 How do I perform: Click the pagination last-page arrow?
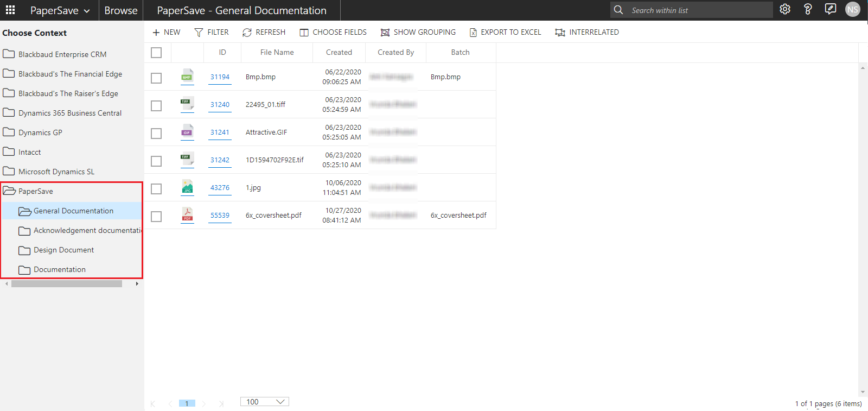pyautogui.click(x=221, y=403)
